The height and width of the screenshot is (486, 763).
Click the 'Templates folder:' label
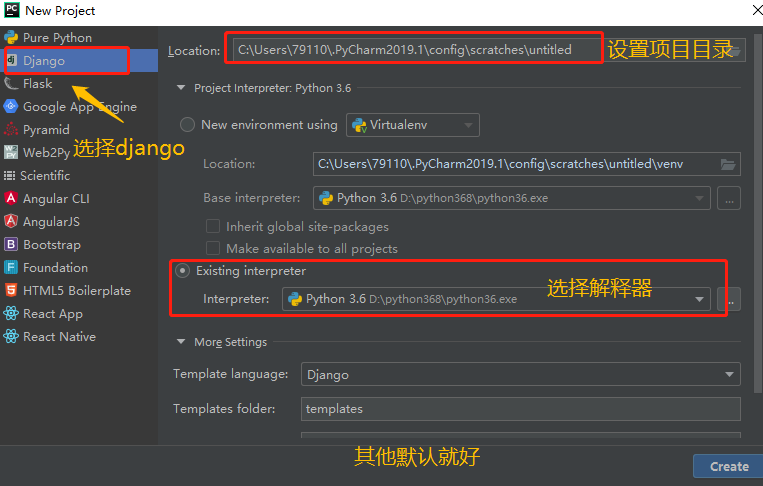[x=224, y=409]
